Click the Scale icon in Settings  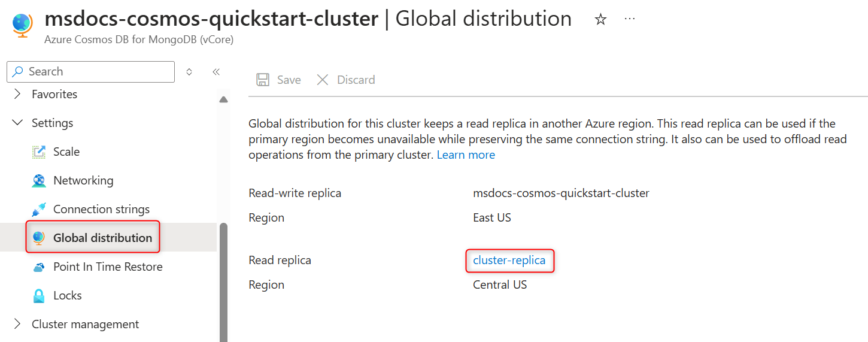39,152
